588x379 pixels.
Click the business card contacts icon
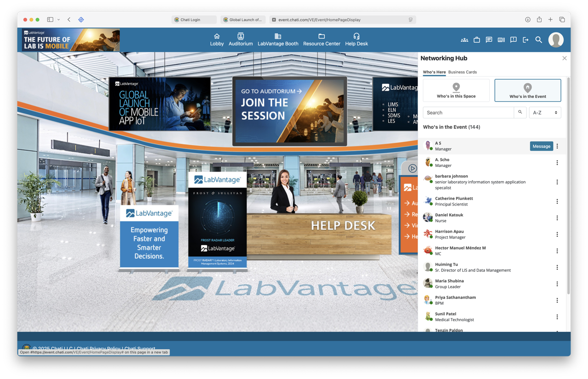[501, 40]
